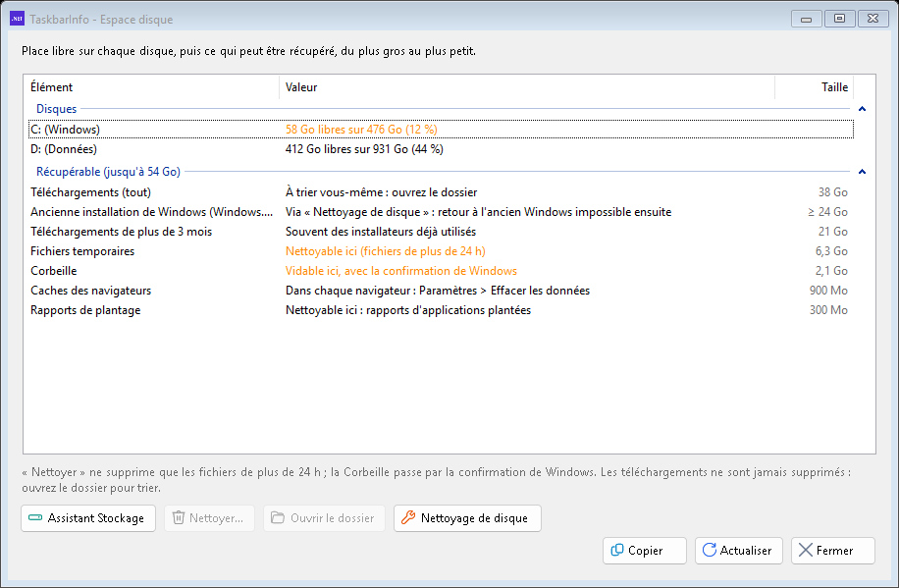
Task: Select the Caches des navigateurs row
Action: click(x=441, y=291)
